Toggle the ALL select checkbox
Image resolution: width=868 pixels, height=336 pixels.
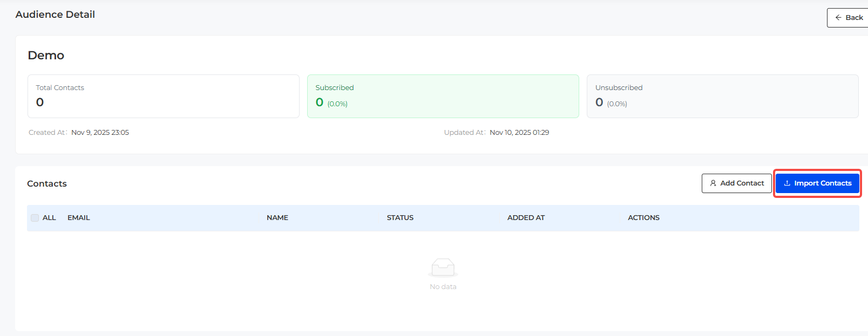(35, 218)
